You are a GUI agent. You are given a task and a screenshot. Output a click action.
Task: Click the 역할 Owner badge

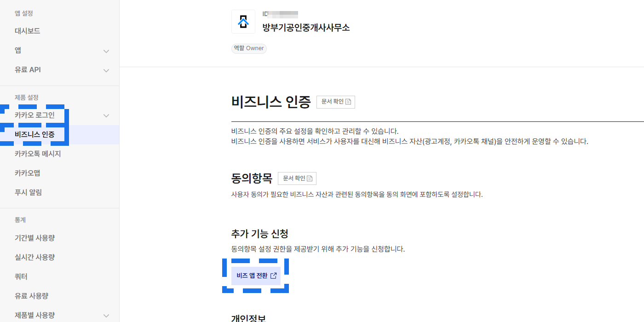249,48
